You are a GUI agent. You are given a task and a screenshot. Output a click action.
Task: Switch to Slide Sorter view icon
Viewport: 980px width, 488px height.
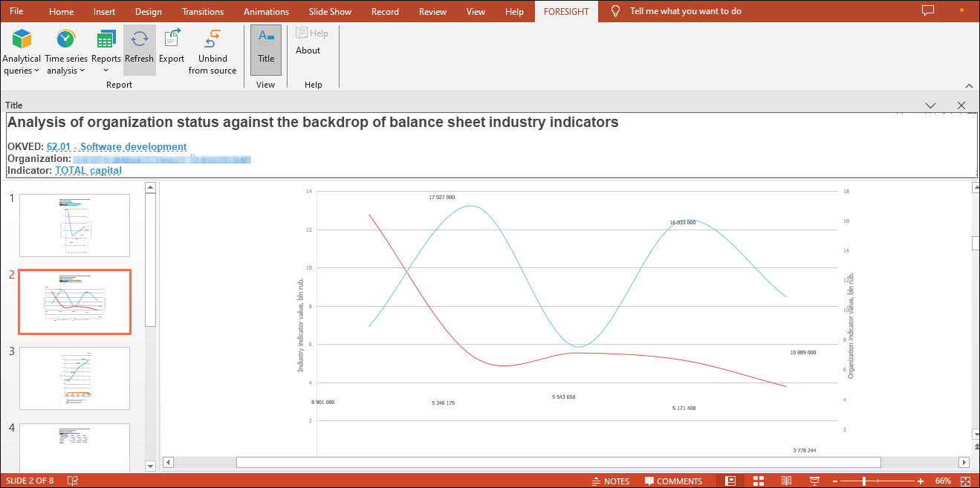point(759,481)
